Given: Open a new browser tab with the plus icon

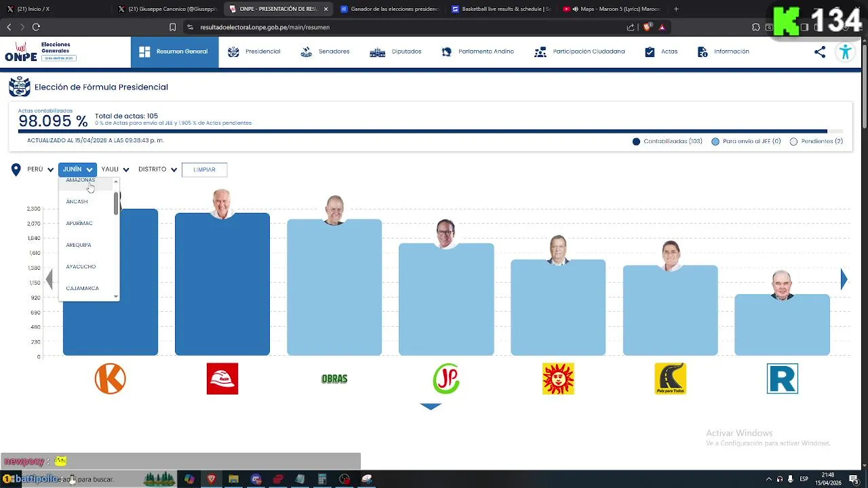Looking at the screenshot, I should 676,9.
